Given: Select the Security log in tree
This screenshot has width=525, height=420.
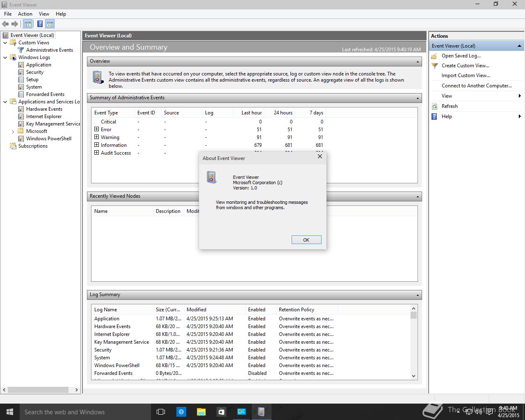Looking at the screenshot, I should [34, 72].
